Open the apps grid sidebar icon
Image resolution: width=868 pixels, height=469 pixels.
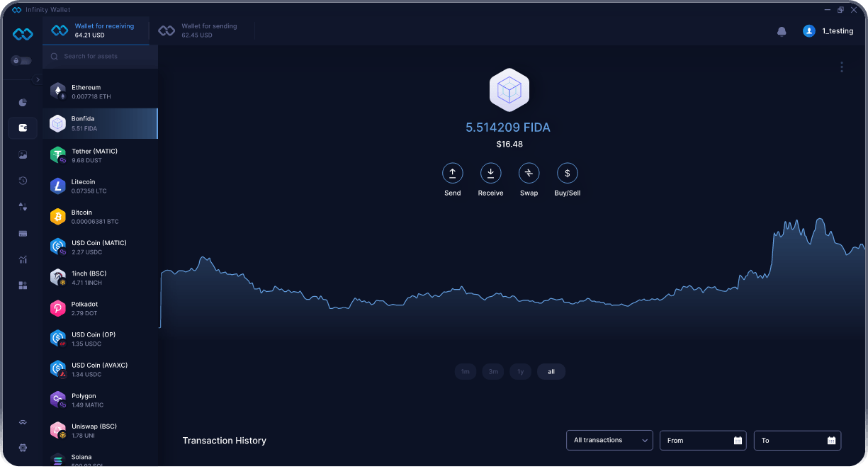[23, 286]
